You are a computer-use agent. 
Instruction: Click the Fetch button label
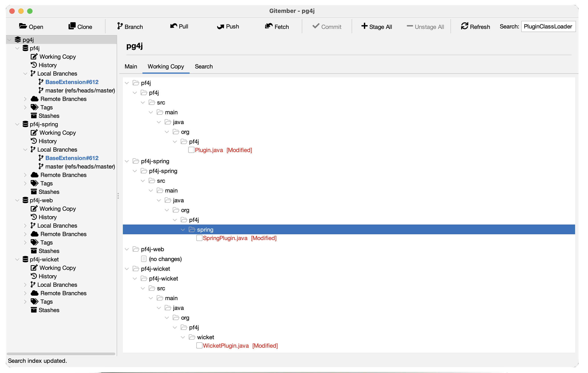click(x=282, y=27)
